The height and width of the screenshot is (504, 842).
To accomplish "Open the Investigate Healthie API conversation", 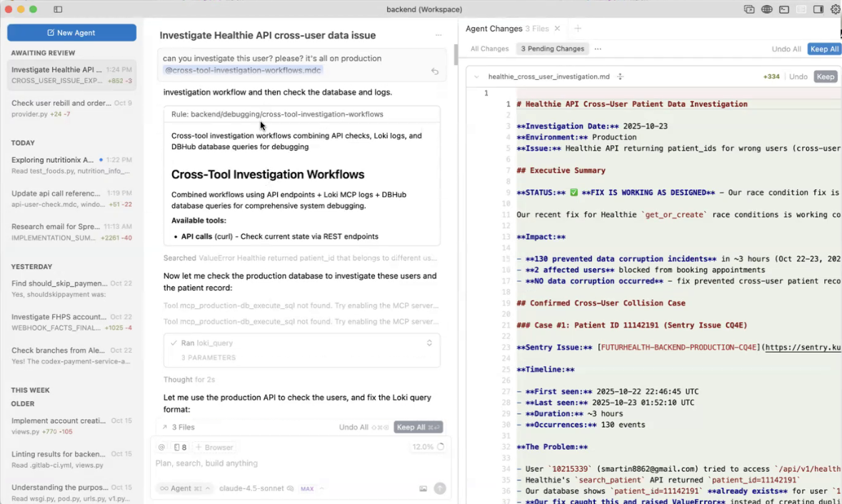I will [x=71, y=75].
